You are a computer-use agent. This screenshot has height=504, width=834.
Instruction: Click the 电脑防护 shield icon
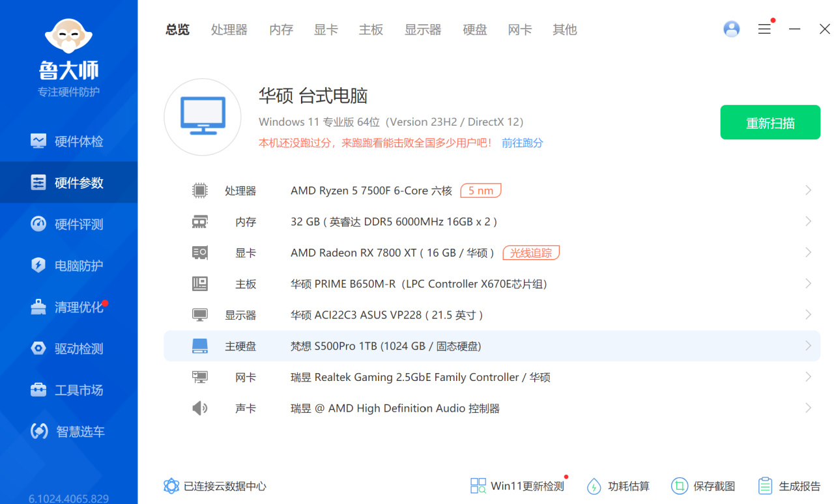point(38,265)
